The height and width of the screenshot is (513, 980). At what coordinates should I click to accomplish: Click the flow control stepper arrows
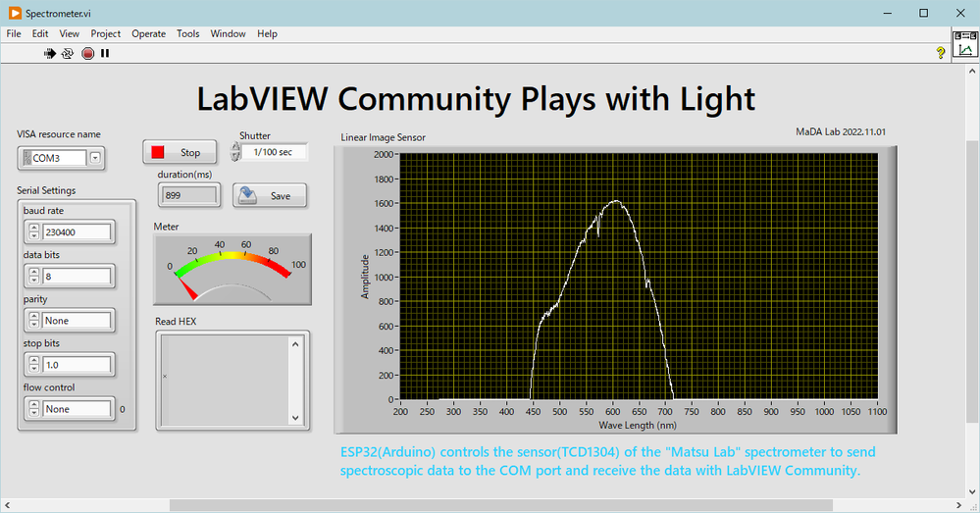point(33,409)
